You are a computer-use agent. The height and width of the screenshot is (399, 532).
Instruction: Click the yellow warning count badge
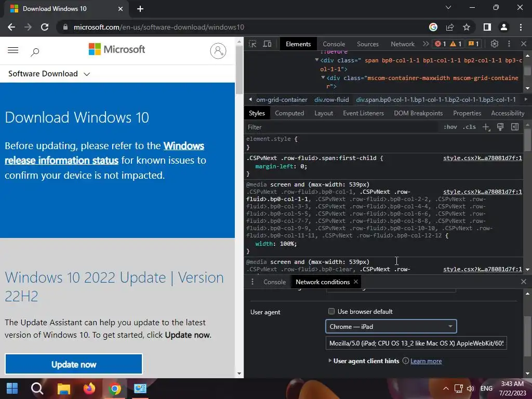click(x=456, y=44)
